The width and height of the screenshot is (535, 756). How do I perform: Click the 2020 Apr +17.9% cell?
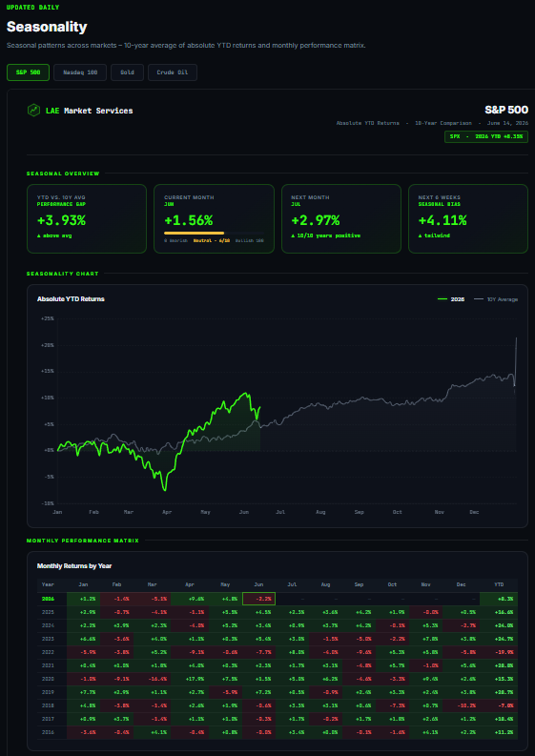[x=192, y=679]
